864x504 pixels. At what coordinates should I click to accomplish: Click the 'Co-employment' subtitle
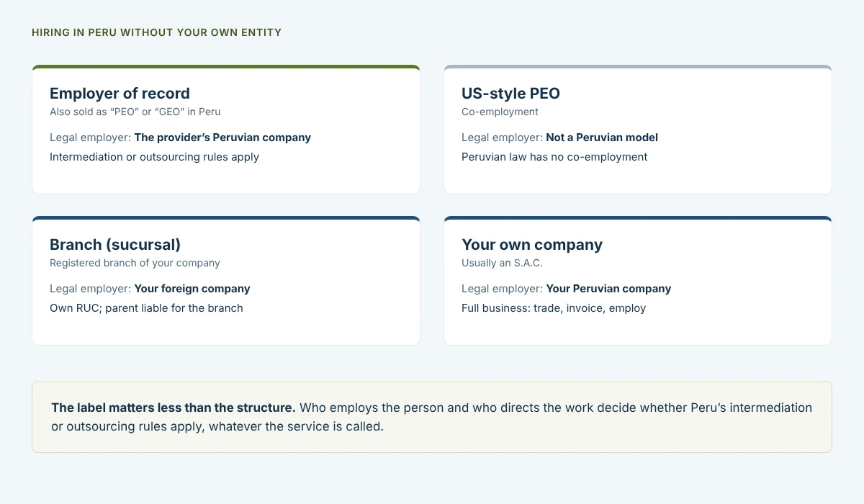(x=500, y=112)
